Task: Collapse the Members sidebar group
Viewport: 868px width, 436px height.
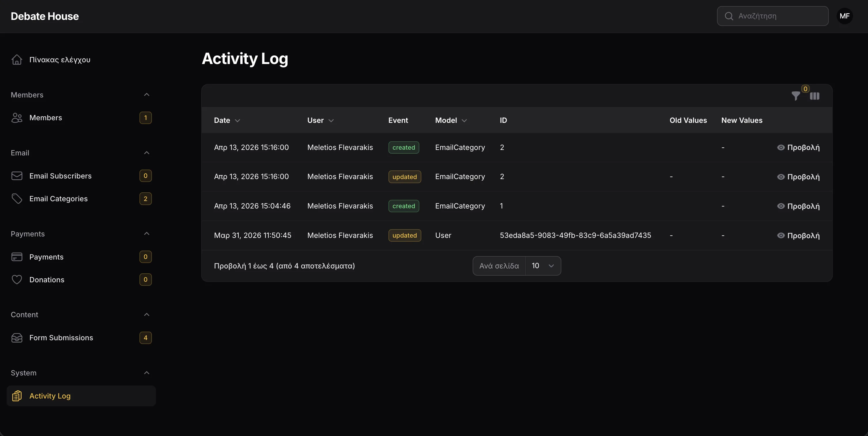Action: (147, 95)
